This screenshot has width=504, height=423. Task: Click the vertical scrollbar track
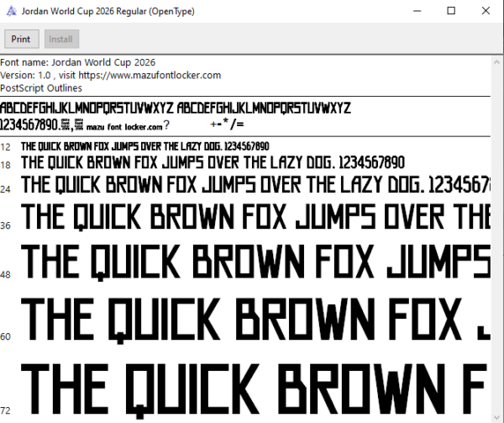tap(496, 240)
